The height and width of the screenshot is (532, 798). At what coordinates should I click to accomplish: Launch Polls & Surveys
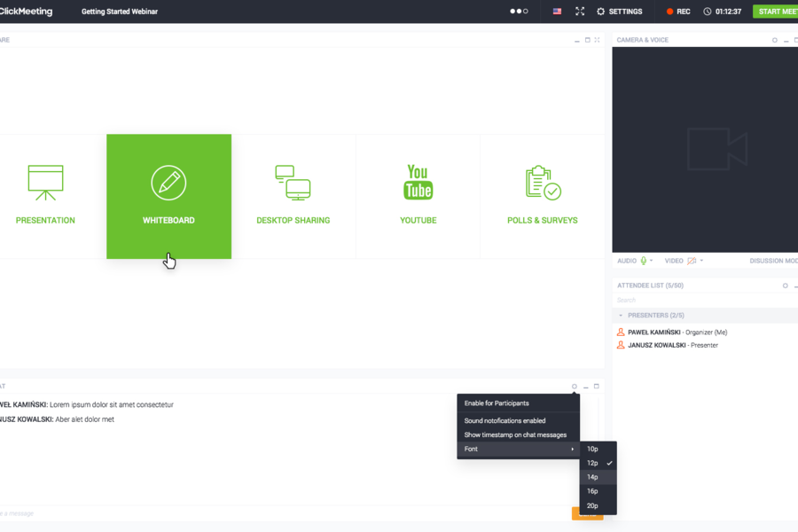tap(542, 196)
